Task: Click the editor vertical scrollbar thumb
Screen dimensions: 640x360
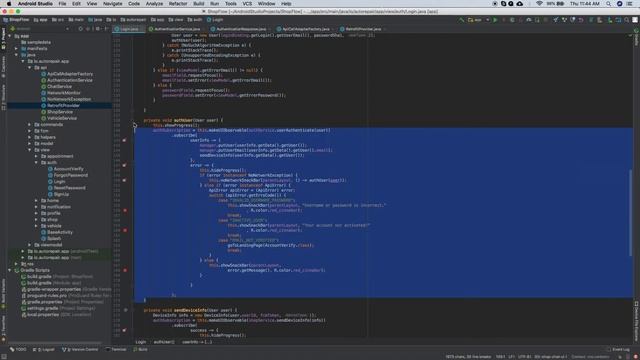Action: point(631,212)
